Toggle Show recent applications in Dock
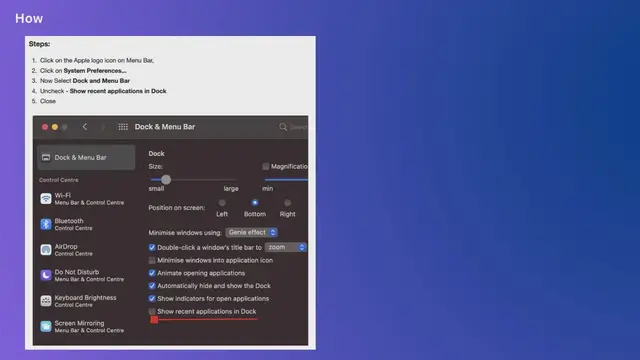This screenshot has height=360, width=640. [152, 311]
